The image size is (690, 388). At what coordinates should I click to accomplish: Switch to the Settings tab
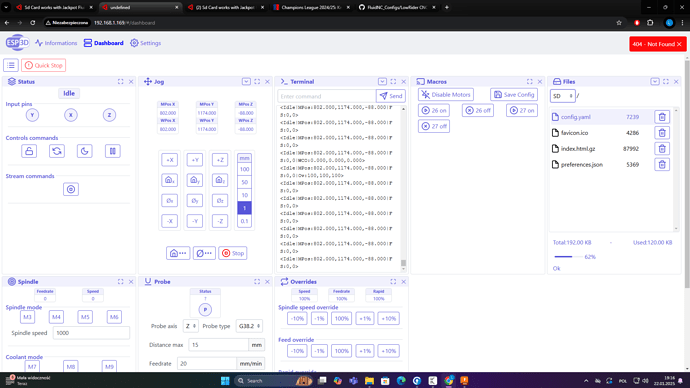pyautogui.click(x=146, y=43)
